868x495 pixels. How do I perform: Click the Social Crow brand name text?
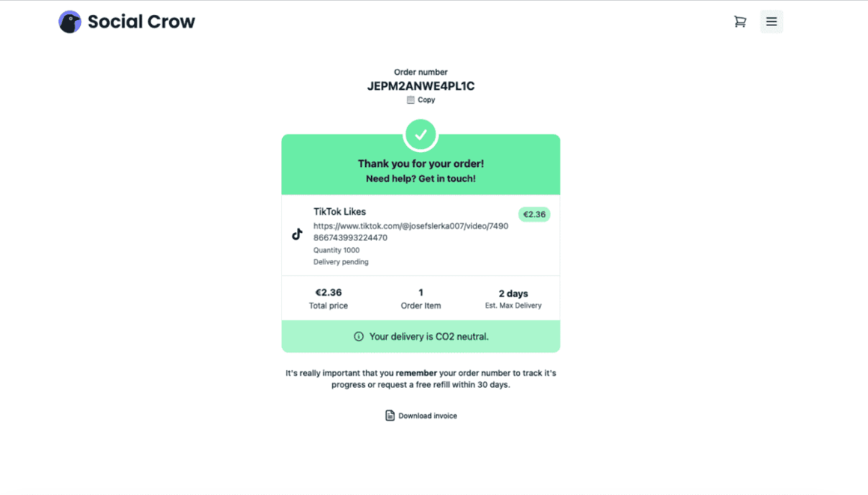click(141, 22)
